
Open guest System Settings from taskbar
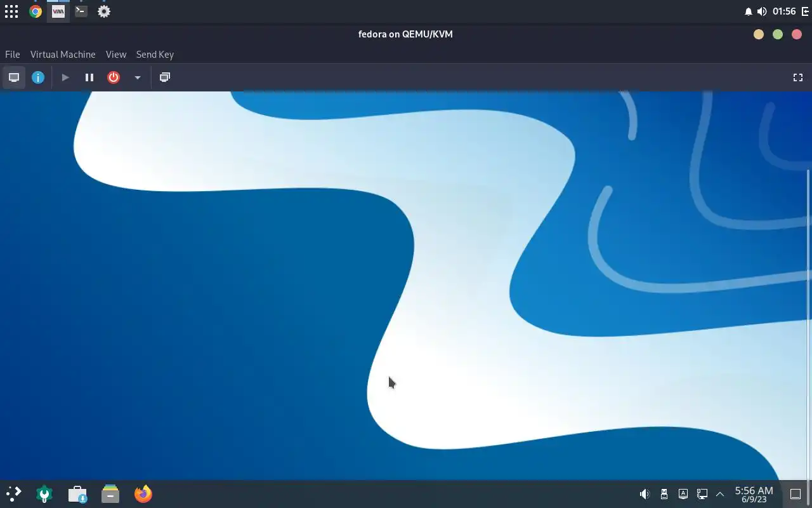tap(44, 494)
